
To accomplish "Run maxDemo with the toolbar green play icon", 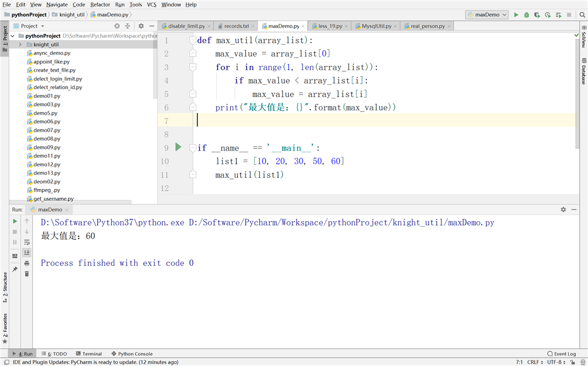I will coord(516,15).
